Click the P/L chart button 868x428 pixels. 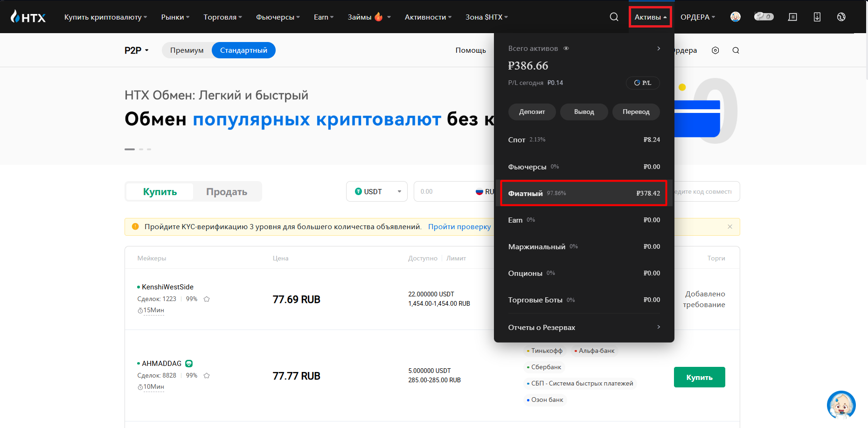tap(643, 83)
